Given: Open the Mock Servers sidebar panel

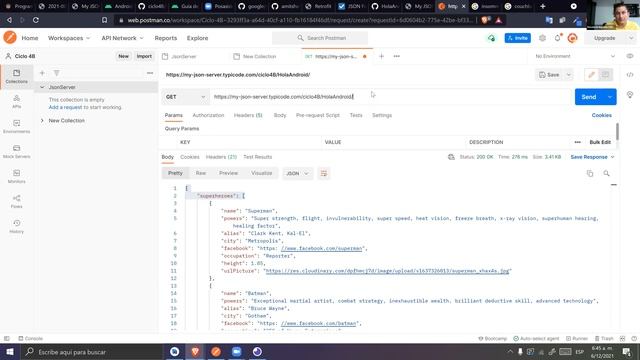Looking at the screenshot, I should coord(16,151).
